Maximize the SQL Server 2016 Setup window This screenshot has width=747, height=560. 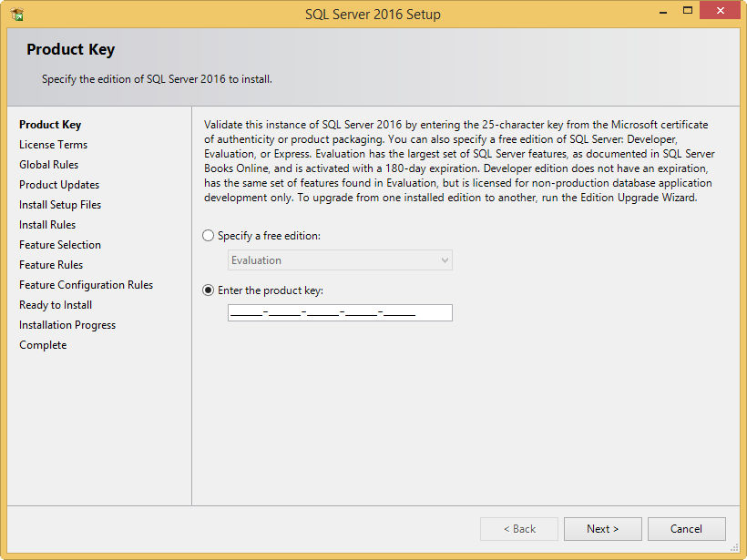coord(688,11)
